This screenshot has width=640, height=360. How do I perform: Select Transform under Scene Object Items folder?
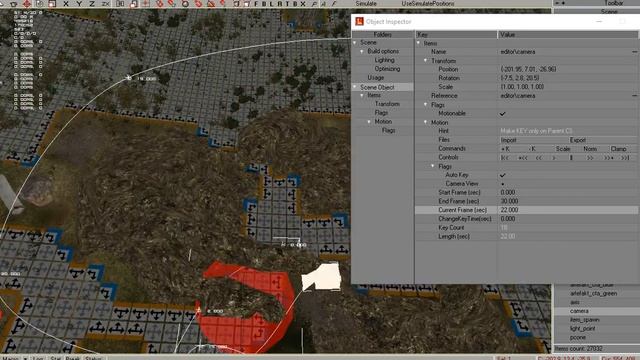(x=387, y=104)
